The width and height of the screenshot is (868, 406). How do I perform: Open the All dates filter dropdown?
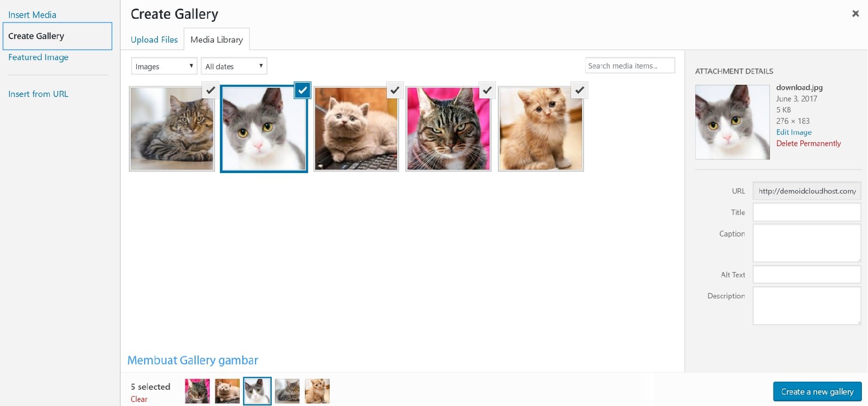pos(234,66)
